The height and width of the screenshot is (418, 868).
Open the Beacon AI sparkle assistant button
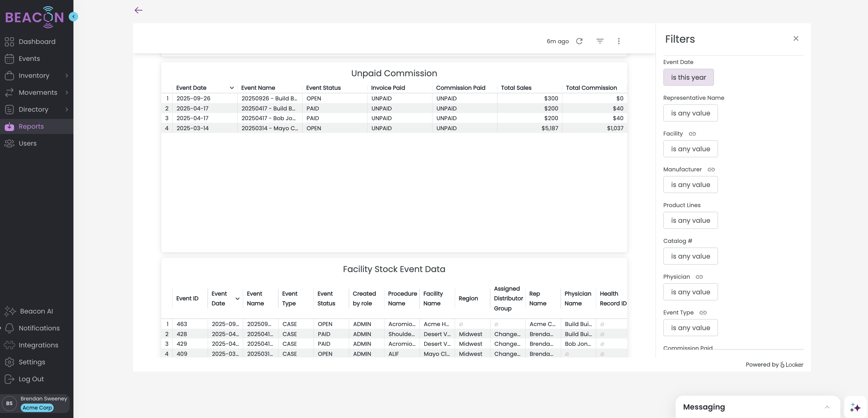(x=855, y=407)
